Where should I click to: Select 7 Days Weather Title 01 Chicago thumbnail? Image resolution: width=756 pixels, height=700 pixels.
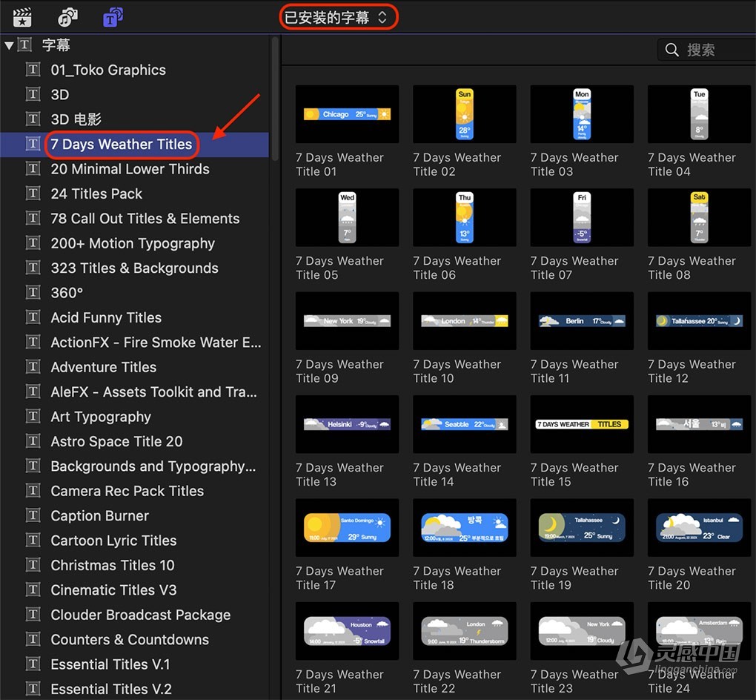pyautogui.click(x=347, y=114)
